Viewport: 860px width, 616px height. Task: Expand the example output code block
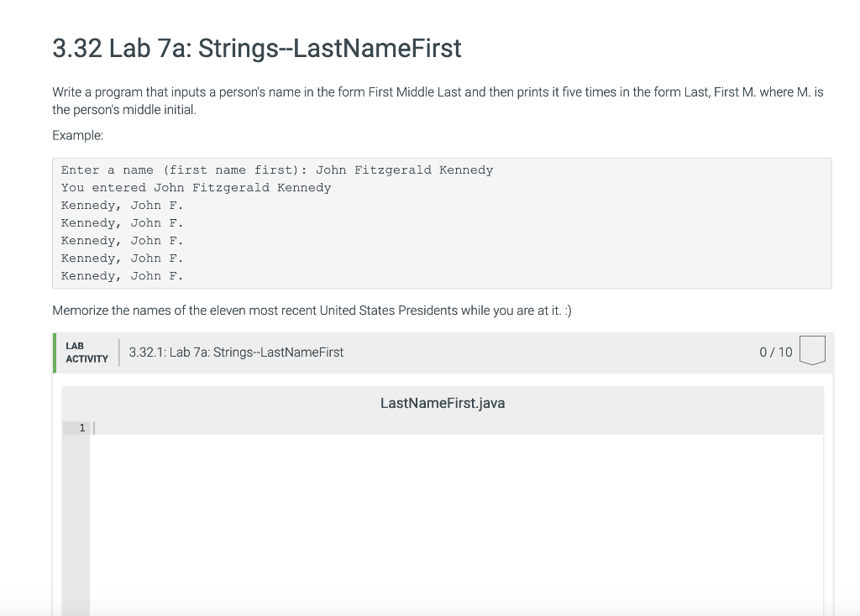[443, 222]
